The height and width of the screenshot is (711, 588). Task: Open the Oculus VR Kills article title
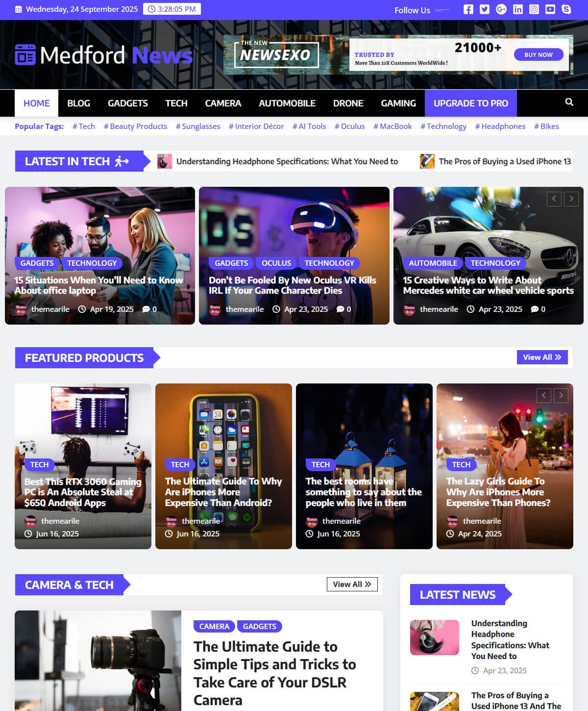pyautogui.click(x=292, y=285)
